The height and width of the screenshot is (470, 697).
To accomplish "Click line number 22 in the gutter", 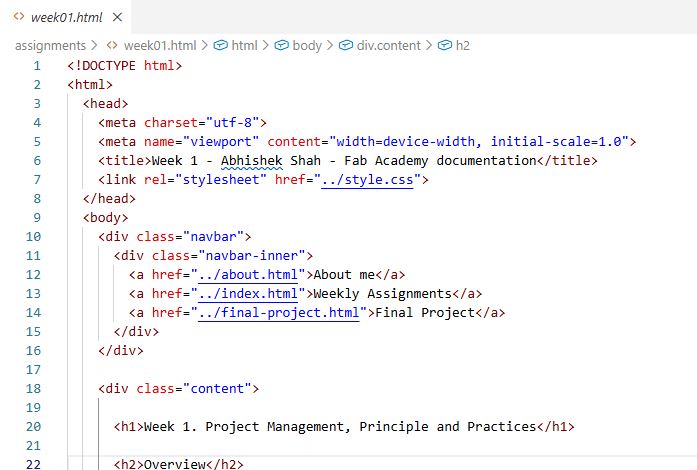I will pos(33,464).
